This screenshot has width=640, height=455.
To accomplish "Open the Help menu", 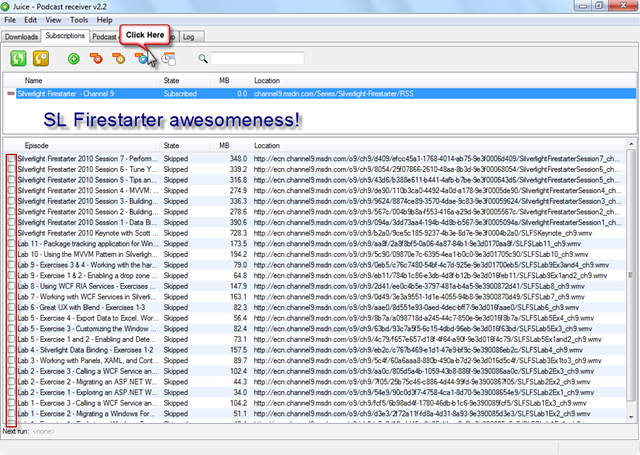I will point(104,20).
